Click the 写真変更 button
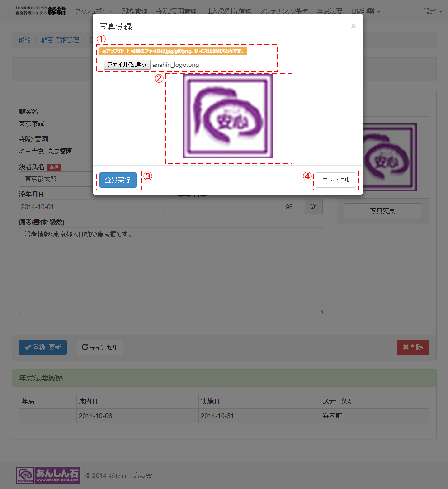448x489 pixels. coord(383,211)
